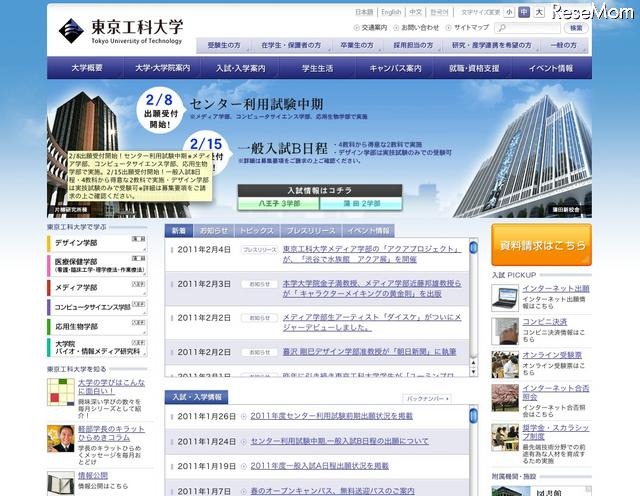Open 採用担当の方 audience tab
640x496 pixels.
tap(413, 45)
